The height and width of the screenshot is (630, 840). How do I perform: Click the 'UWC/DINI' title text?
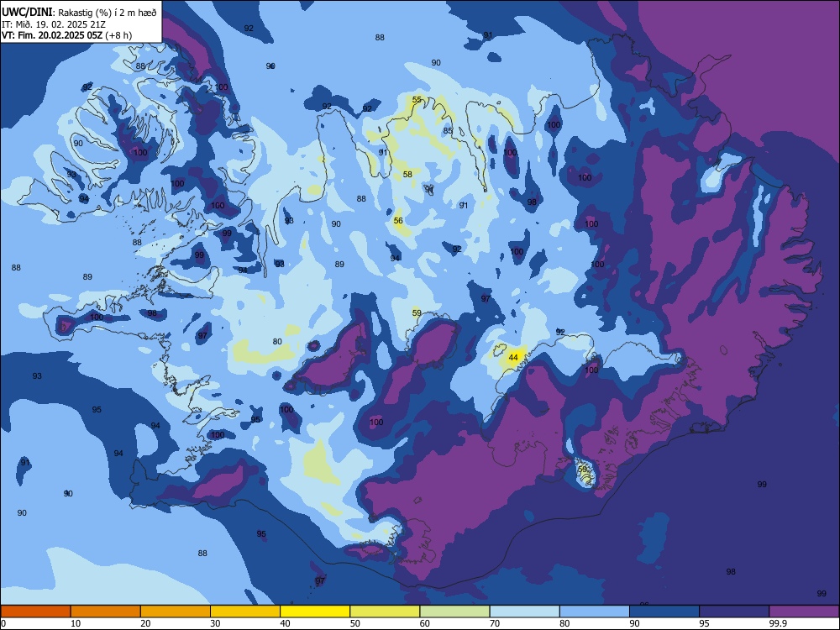(x=27, y=12)
